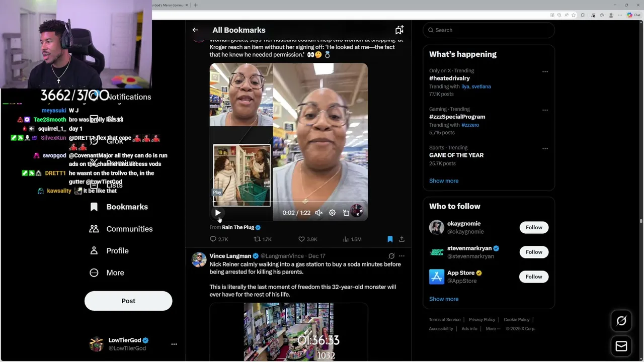Click the More circle-dots icon

click(x=94, y=273)
